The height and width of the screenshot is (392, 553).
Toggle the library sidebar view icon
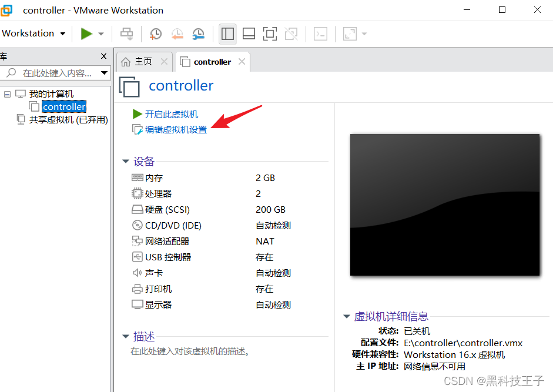(227, 34)
